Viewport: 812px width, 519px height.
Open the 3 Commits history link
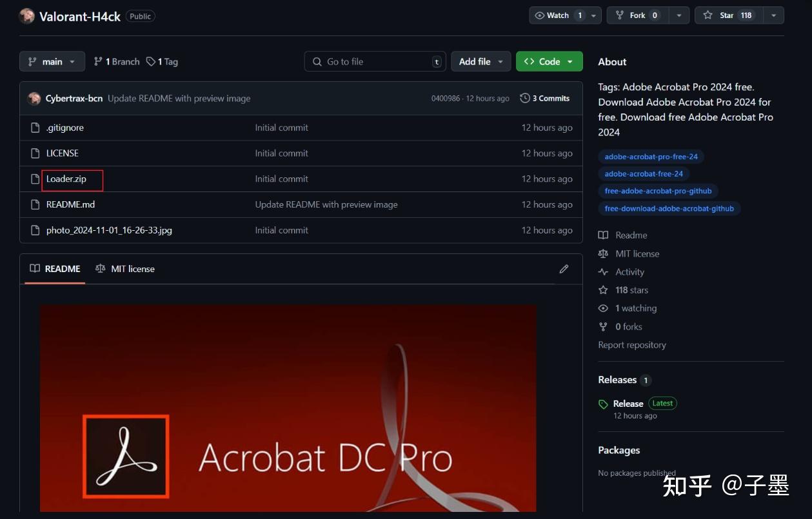[x=545, y=99]
